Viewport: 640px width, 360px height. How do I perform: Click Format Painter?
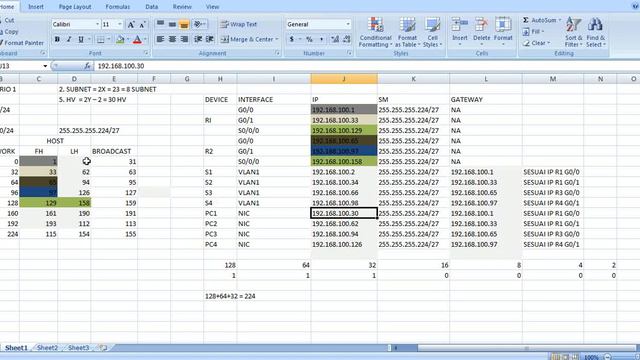click(21, 43)
